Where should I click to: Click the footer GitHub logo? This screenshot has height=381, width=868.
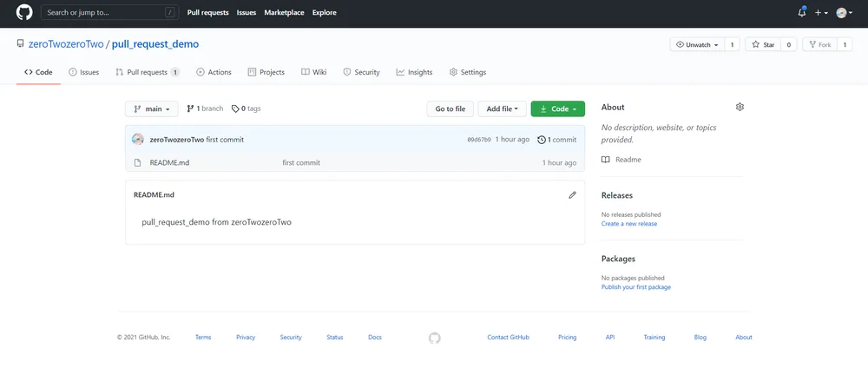[435, 338]
